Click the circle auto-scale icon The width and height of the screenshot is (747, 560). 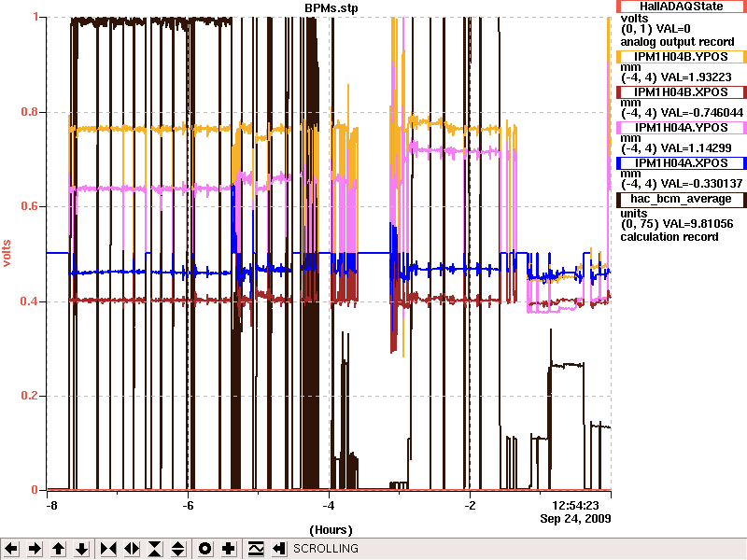coord(204,549)
